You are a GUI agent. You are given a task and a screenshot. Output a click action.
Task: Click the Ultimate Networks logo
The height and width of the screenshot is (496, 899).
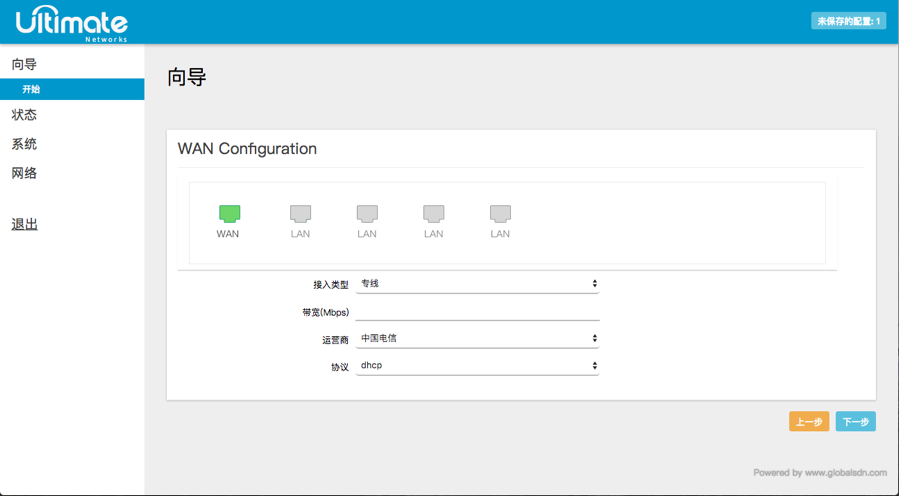[72, 22]
